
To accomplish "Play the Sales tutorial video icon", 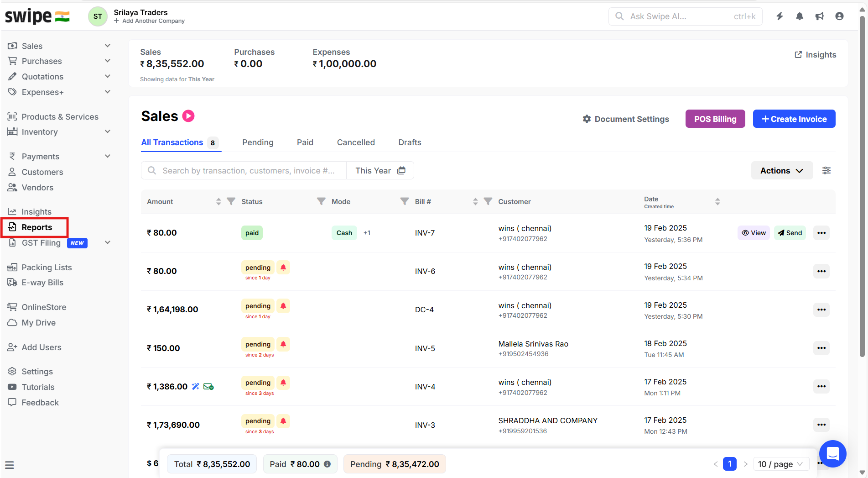I will point(188,116).
